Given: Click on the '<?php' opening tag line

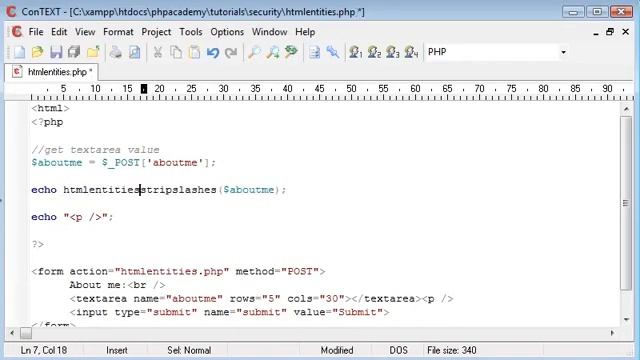Looking at the screenshot, I should click(47, 122).
